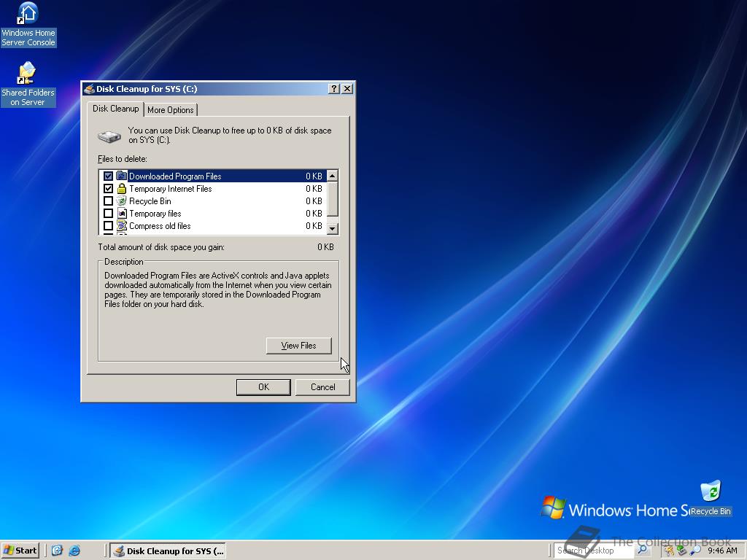Select the Disk Cleanup tab
The image size is (747, 560).
pyautogui.click(x=116, y=109)
